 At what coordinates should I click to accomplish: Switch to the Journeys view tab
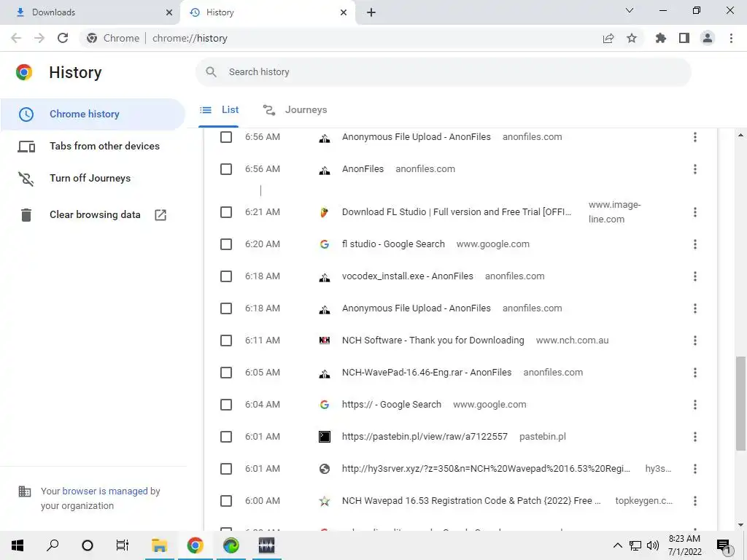point(295,110)
